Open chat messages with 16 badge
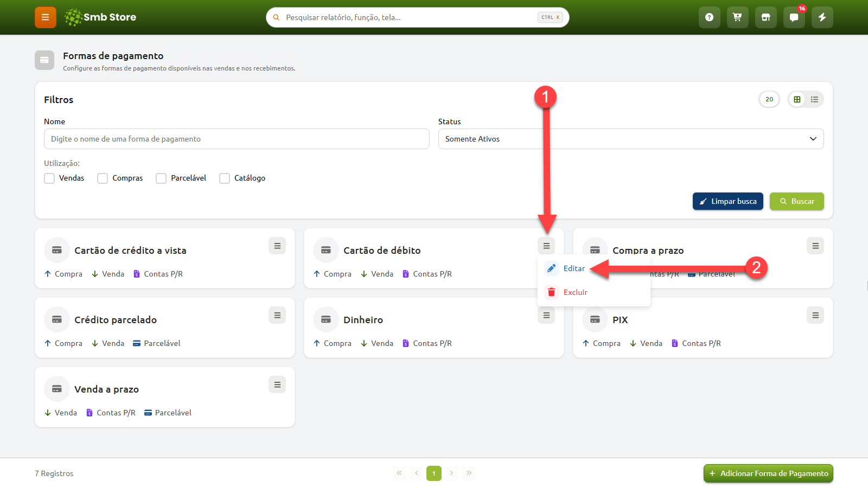The width and height of the screenshot is (868, 488). (794, 17)
